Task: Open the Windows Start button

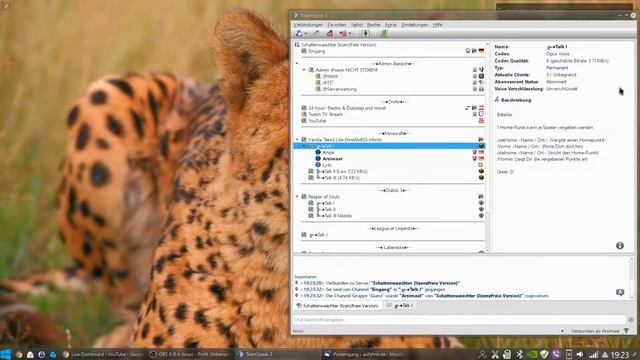Action: click(6, 354)
